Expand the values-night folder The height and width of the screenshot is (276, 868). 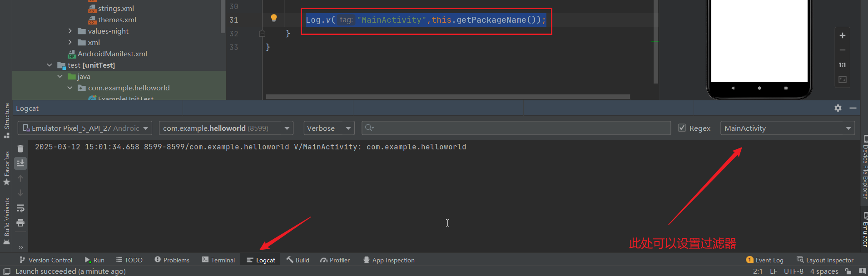[70, 31]
